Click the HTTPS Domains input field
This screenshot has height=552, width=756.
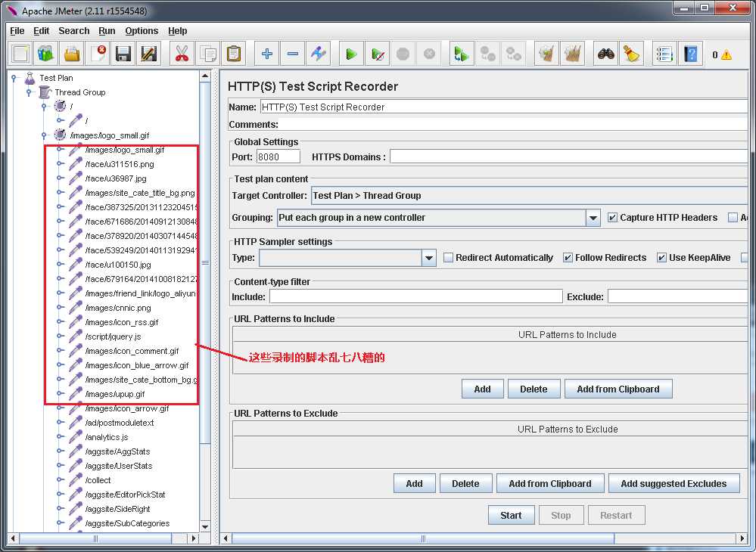[x=569, y=157]
